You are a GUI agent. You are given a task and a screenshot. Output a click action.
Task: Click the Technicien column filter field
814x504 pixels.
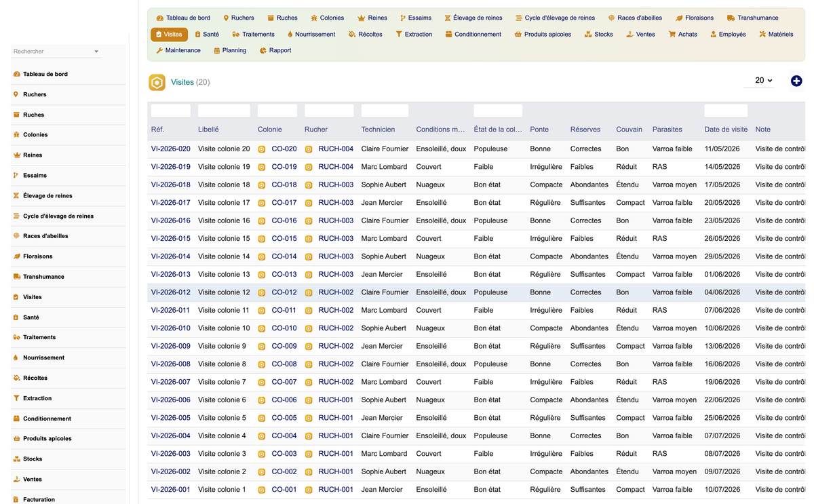tap(385, 111)
